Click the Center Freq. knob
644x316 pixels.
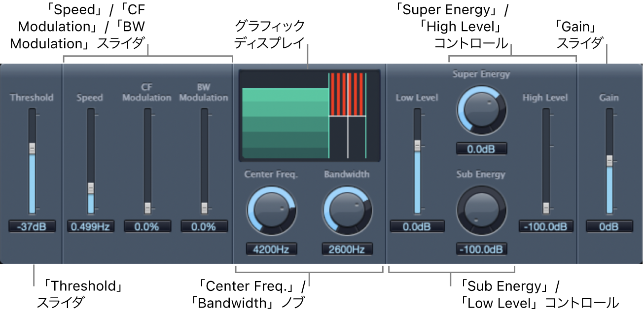pyautogui.click(x=271, y=211)
